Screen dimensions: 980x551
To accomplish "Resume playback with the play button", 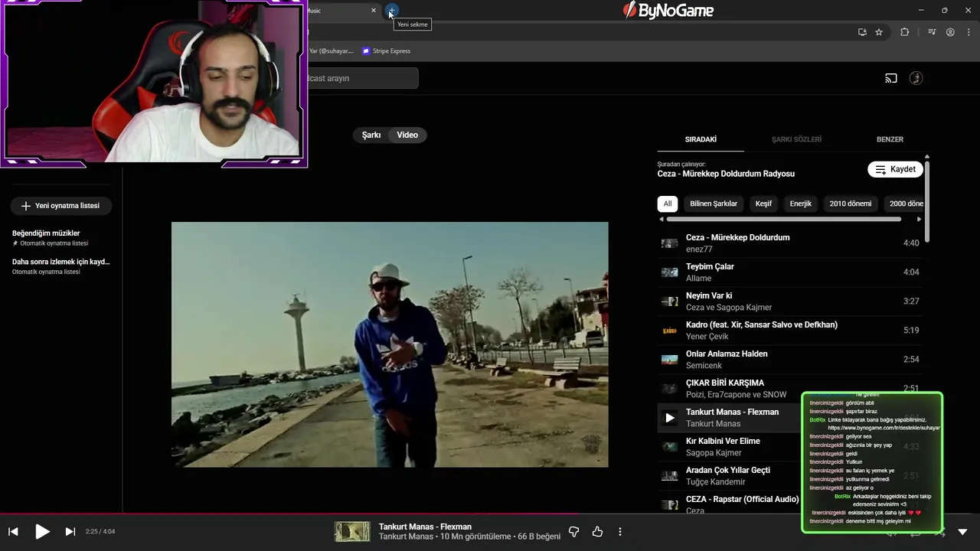I will 42,531.
